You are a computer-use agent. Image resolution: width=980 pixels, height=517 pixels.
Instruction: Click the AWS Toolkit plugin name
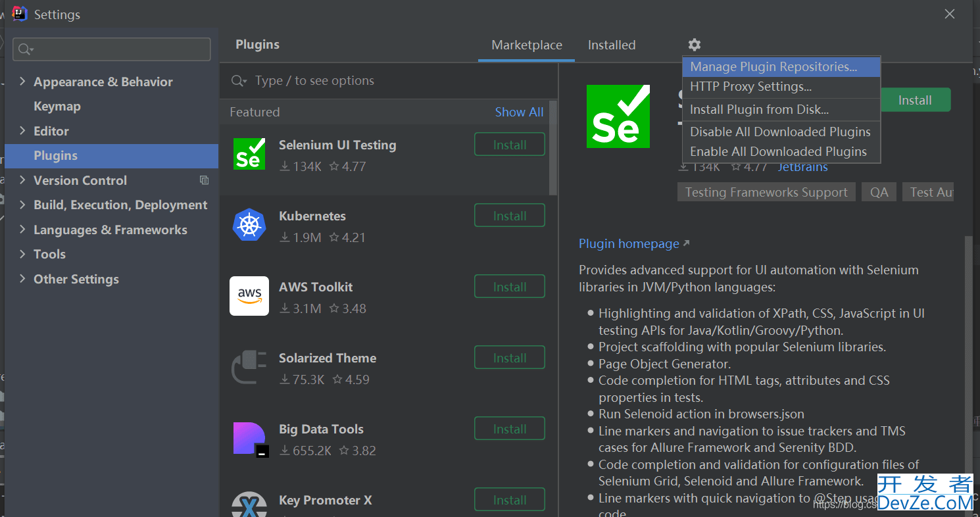(316, 287)
